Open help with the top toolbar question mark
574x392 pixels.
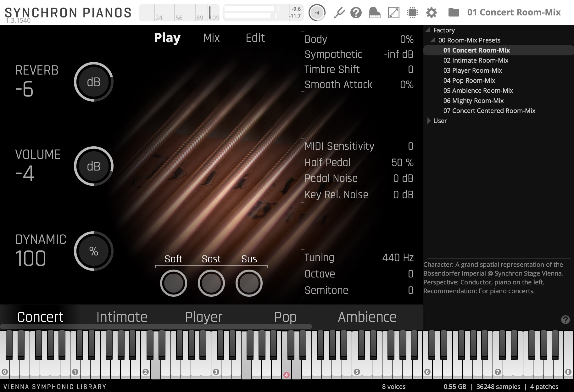click(356, 13)
